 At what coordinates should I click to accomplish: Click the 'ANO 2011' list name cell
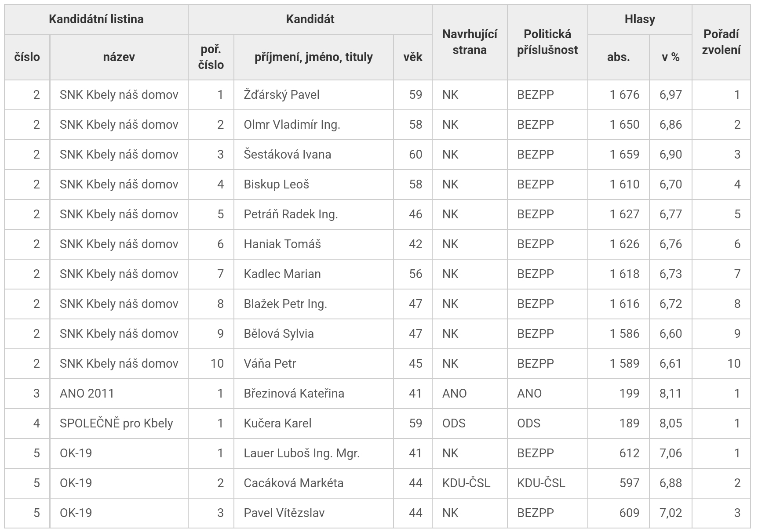point(87,394)
